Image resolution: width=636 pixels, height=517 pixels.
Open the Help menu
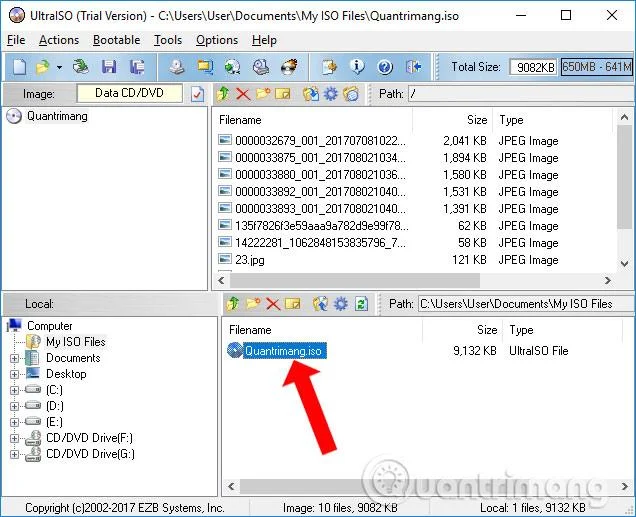click(264, 40)
